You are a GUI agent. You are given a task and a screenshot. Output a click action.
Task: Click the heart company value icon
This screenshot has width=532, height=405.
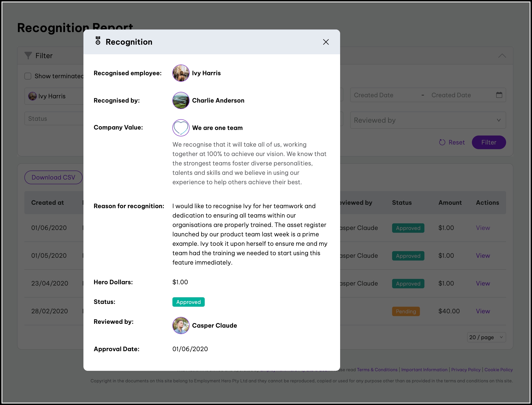point(181,128)
